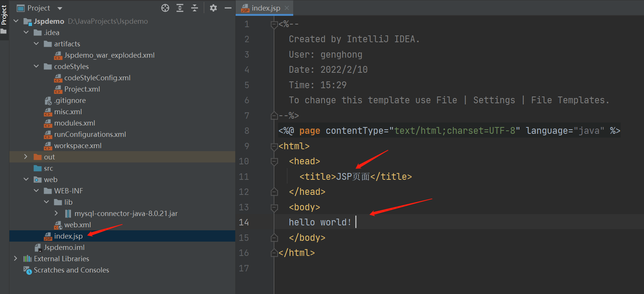Collapse the WEB-INF folder
The height and width of the screenshot is (294, 644).
(37, 191)
